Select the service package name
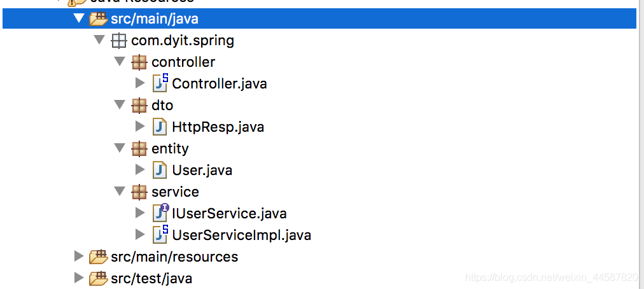 click(x=176, y=192)
